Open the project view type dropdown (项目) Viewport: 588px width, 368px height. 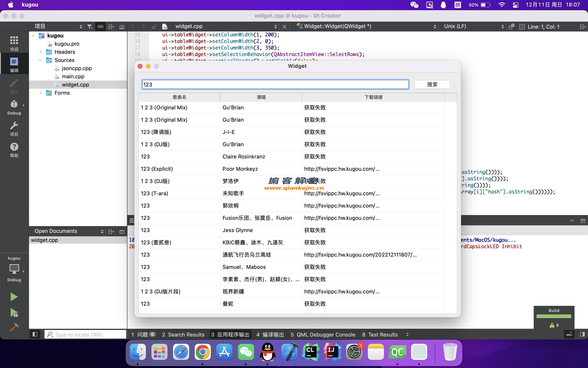pos(58,27)
